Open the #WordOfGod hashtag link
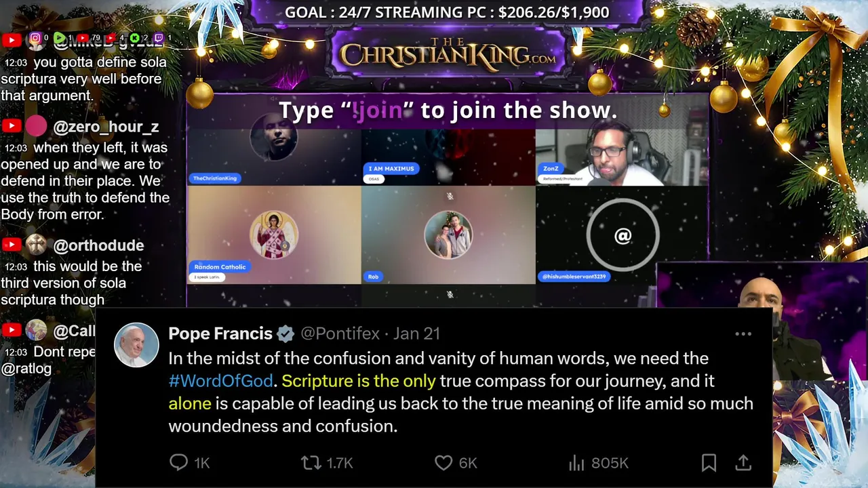 click(x=220, y=381)
